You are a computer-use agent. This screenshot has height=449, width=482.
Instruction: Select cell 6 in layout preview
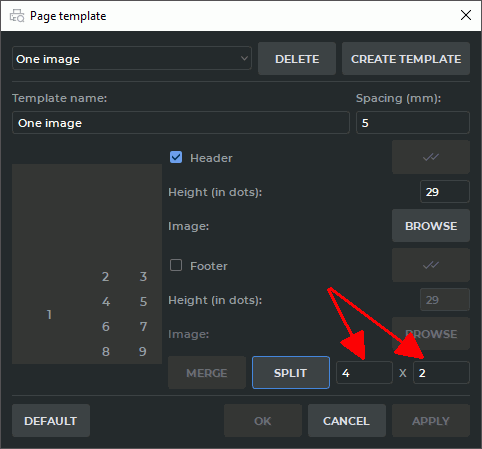105,327
